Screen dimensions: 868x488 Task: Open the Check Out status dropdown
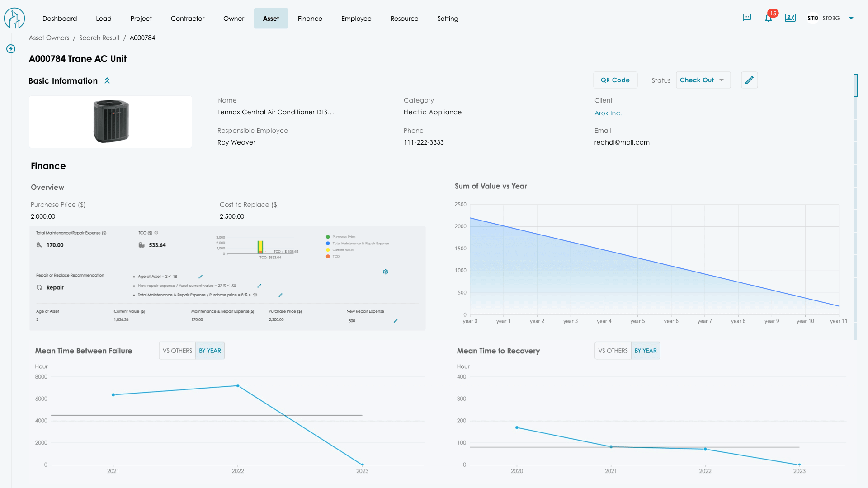coord(703,80)
